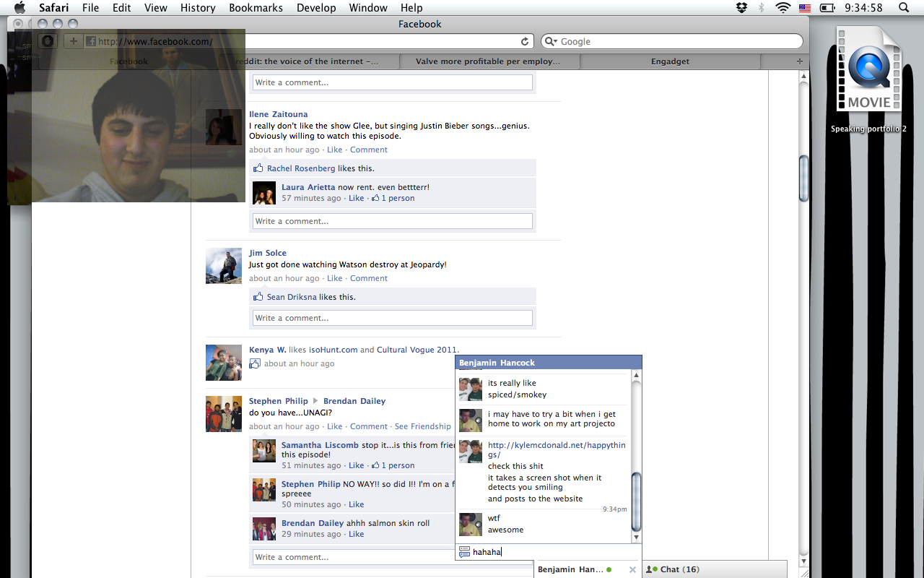Open the History menu

tap(198, 8)
